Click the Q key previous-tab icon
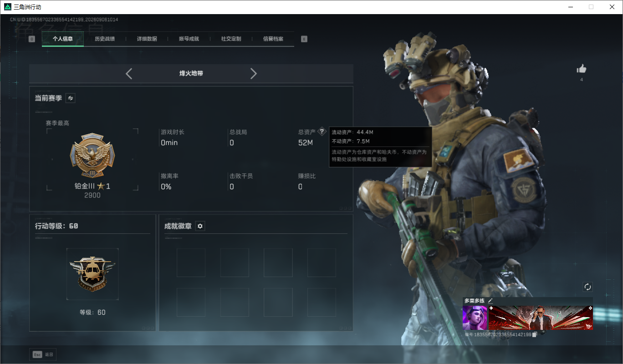 point(32,39)
